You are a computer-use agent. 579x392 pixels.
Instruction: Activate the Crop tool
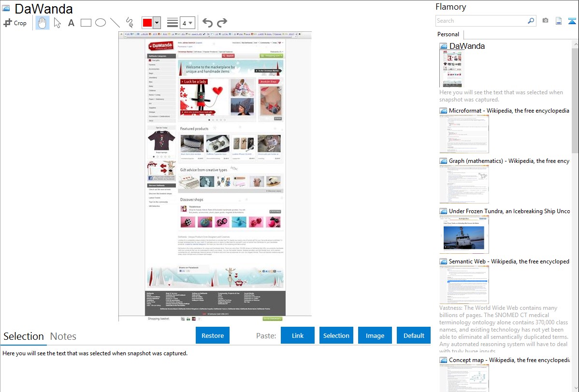15,23
